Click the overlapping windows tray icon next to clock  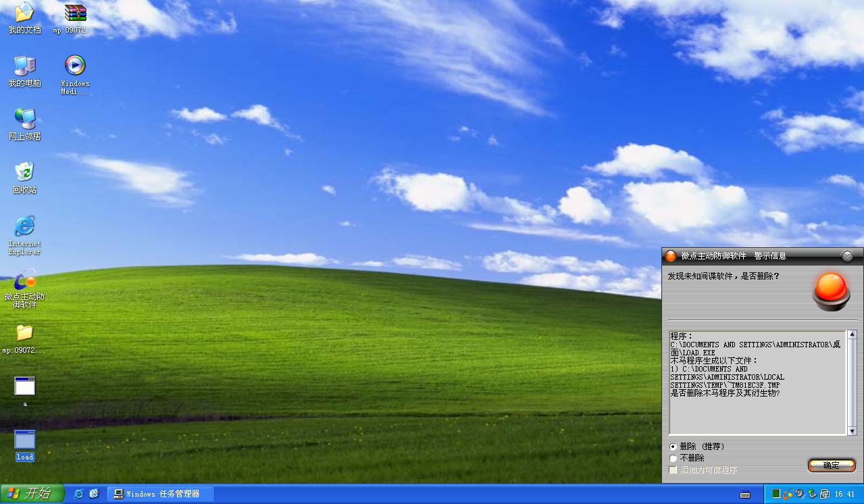pyautogui.click(x=825, y=494)
